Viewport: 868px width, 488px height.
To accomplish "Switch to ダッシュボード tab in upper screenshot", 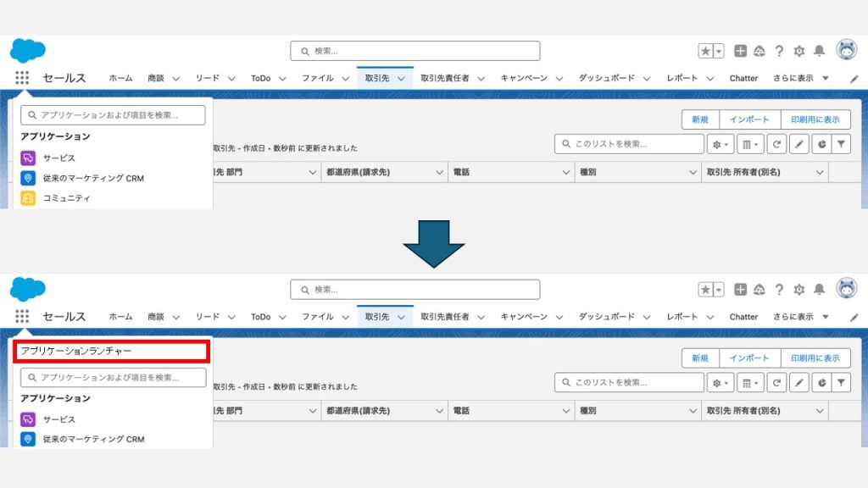I will coord(606,78).
